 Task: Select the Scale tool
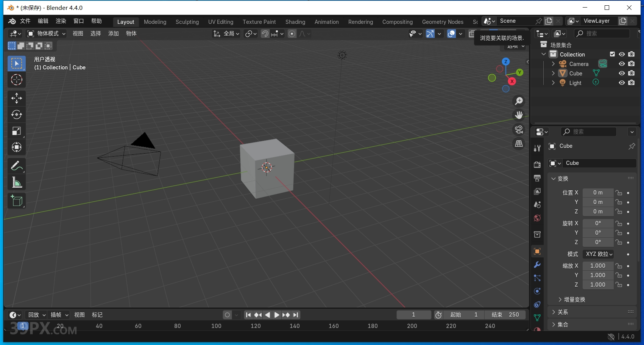click(16, 130)
